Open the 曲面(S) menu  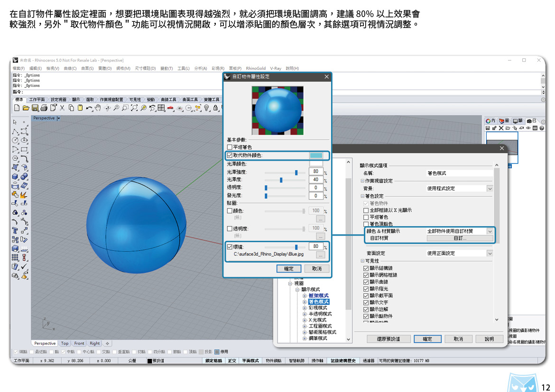(x=87, y=68)
